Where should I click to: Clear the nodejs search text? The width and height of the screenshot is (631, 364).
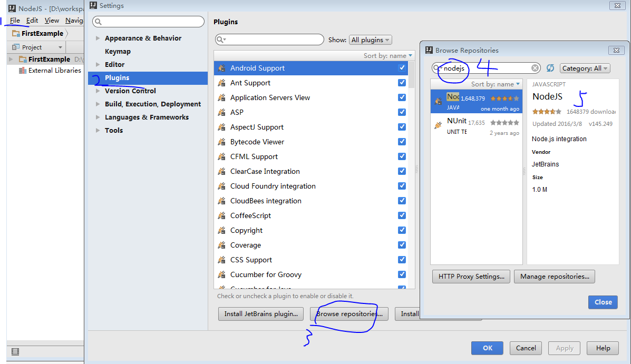535,68
